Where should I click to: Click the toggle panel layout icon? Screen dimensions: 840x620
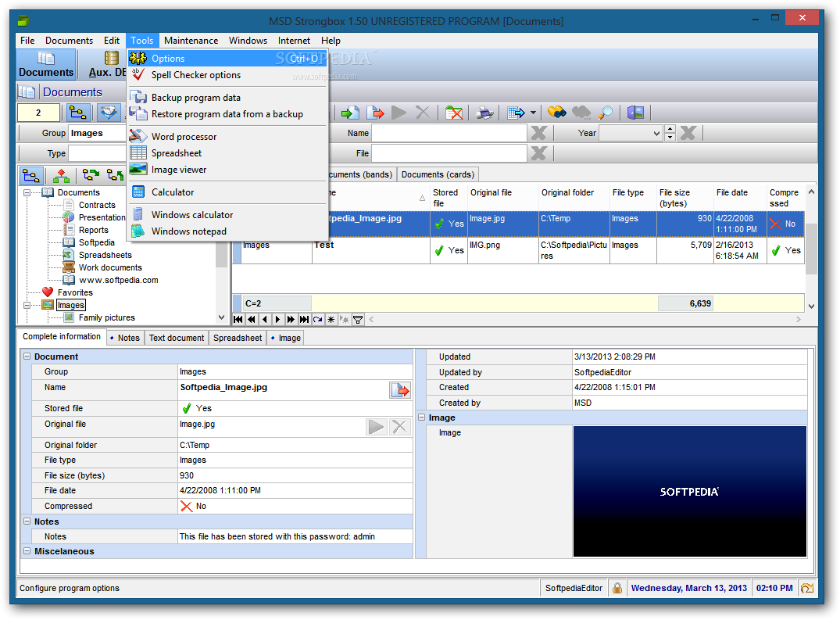tap(636, 113)
